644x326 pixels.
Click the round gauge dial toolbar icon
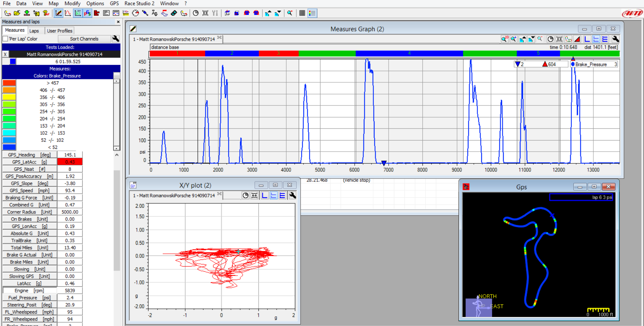pos(135,13)
